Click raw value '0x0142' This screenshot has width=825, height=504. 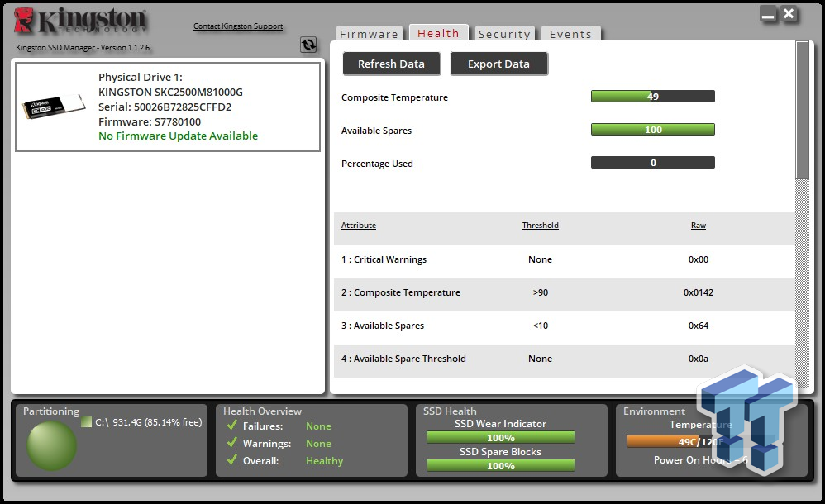(699, 292)
